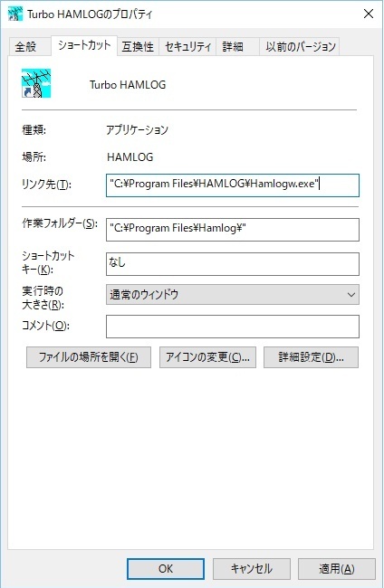Click the アプリケーション type value

pyautogui.click(x=138, y=129)
